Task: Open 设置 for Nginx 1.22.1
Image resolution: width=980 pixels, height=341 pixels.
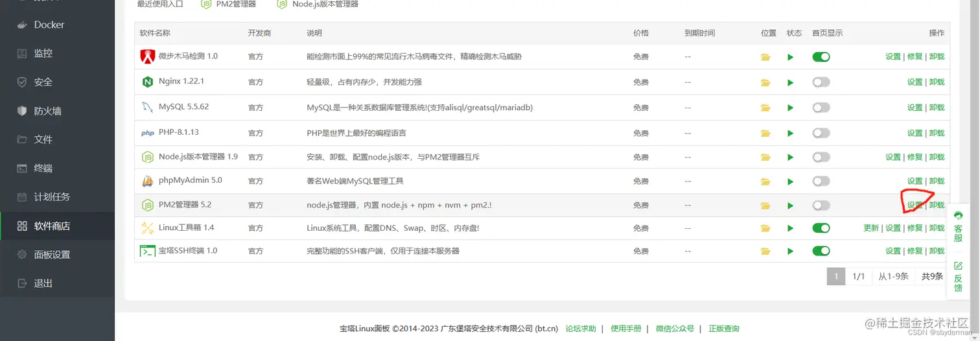Action: tap(915, 82)
